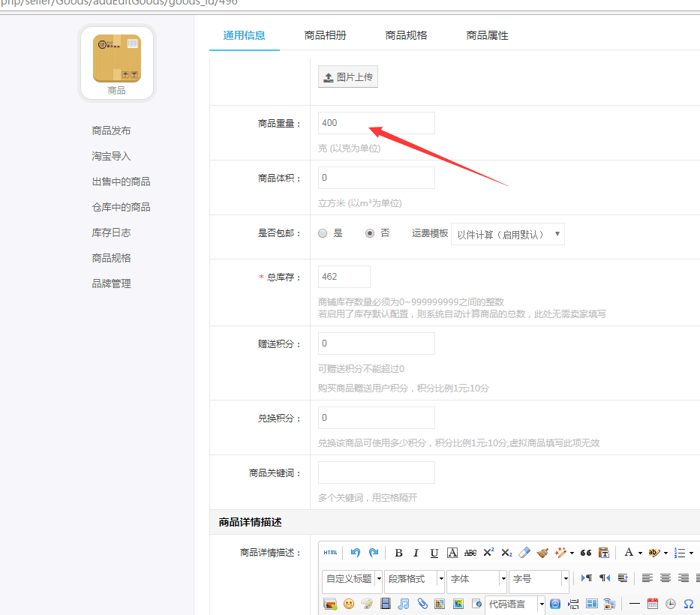Open HTML source view in editor
Image resolution: width=700 pixels, height=615 pixels.
pos(330,553)
